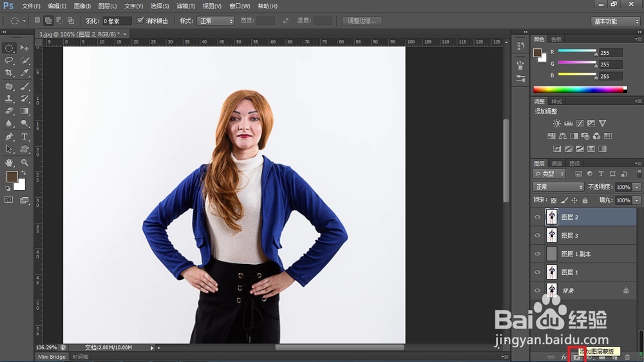Select the Path Selection tool
The width and height of the screenshot is (644, 362).
click(x=8, y=149)
